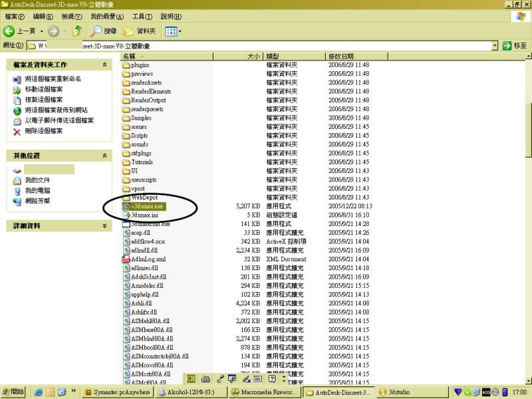Open the 編輯(E) menu
This screenshot has height=399, width=532.
(43, 16)
